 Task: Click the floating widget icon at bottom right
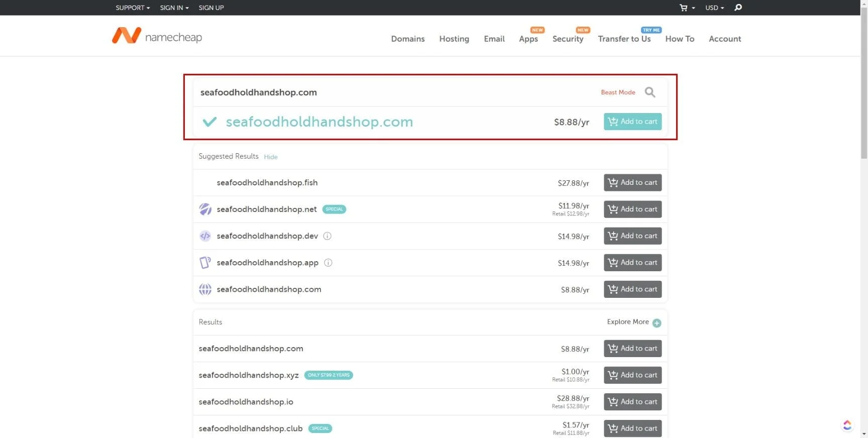tap(847, 425)
